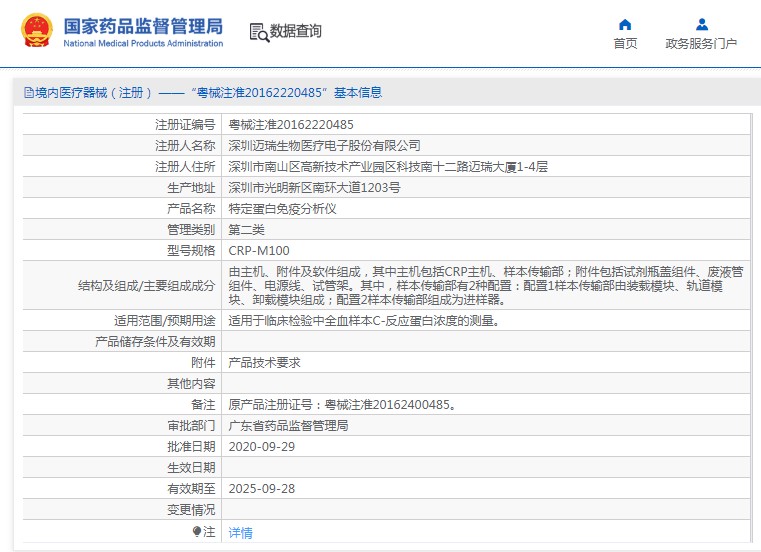Open 政务服务门户 via its text label
Viewport: 761px width, 552px height.
701,44
